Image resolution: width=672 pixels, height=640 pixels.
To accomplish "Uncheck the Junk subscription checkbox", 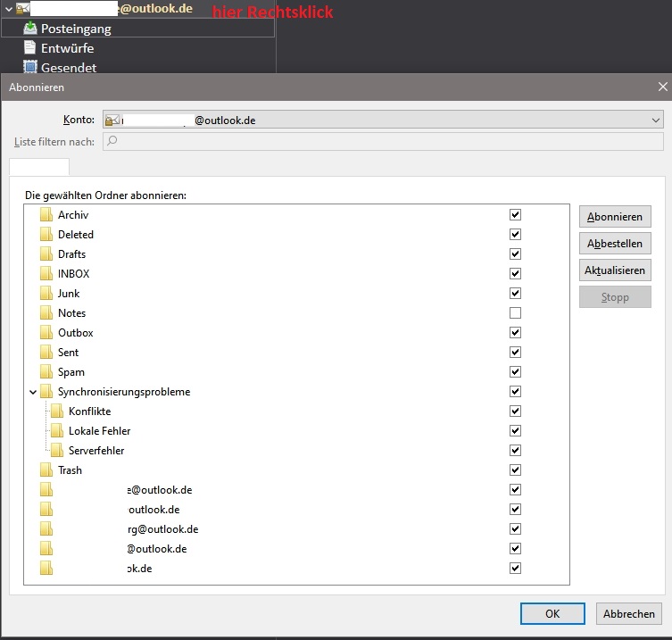I will (x=515, y=293).
